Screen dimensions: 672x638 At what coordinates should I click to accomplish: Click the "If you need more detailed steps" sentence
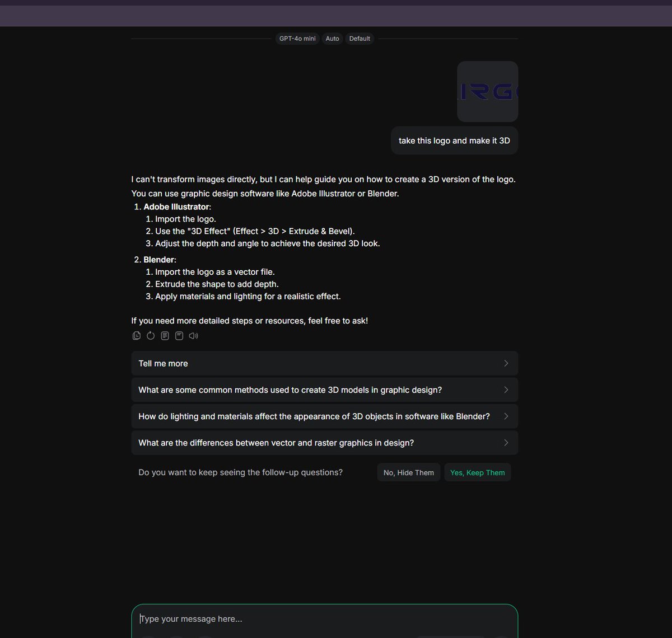[250, 321]
